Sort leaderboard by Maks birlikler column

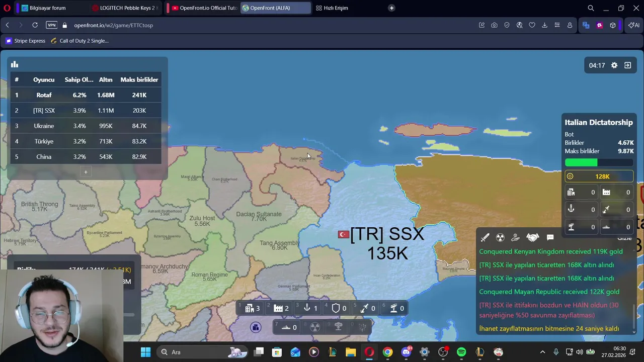point(139,79)
